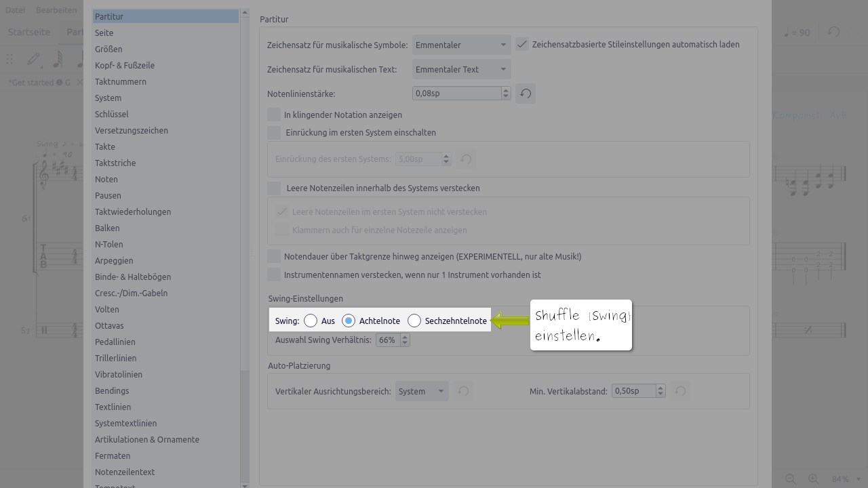Screen dimensions: 868x488
Task: Click the pencil note input icon
Action: [33, 60]
